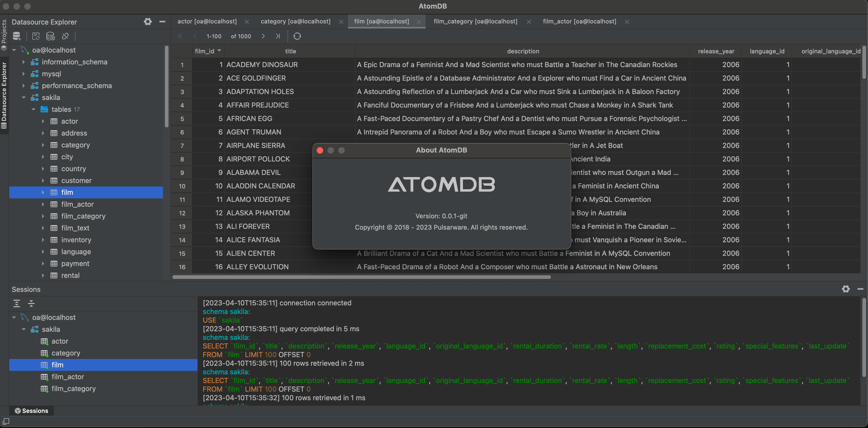Viewport: 868px width, 428px height.
Task: Minimize the Datasource Explorer panel
Action: (x=162, y=22)
